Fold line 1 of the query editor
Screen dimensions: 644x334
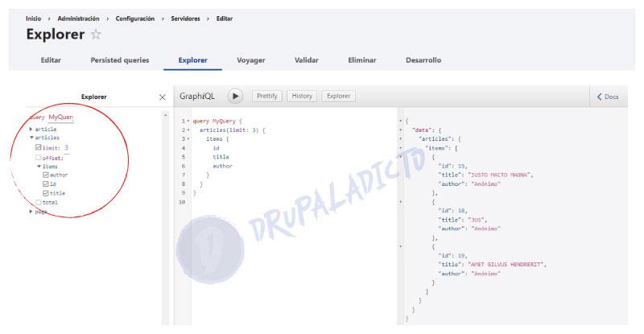188,121
